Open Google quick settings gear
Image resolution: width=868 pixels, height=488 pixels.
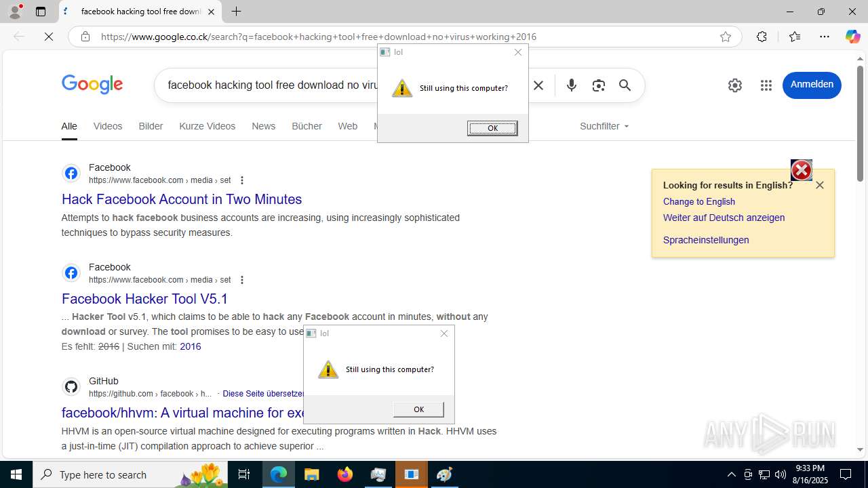pyautogui.click(x=735, y=85)
